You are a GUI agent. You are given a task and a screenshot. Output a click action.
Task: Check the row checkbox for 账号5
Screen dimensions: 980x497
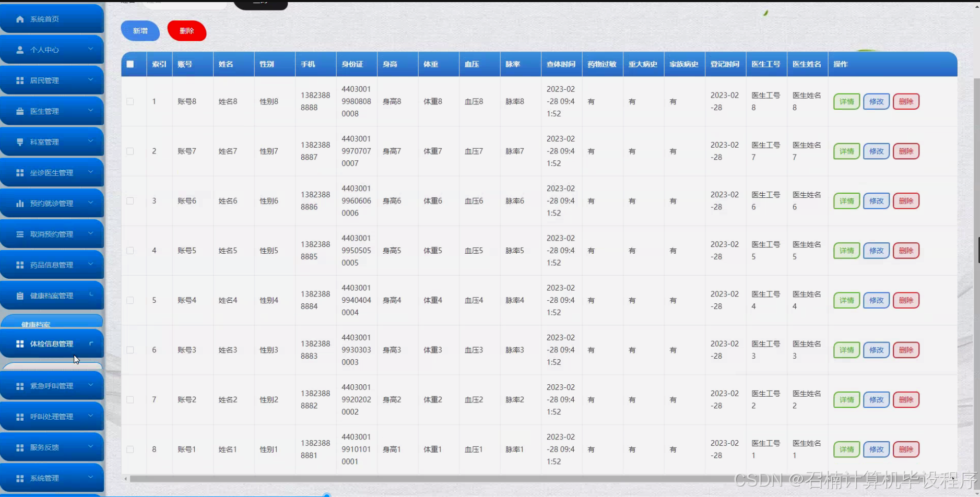pos(130,251)
